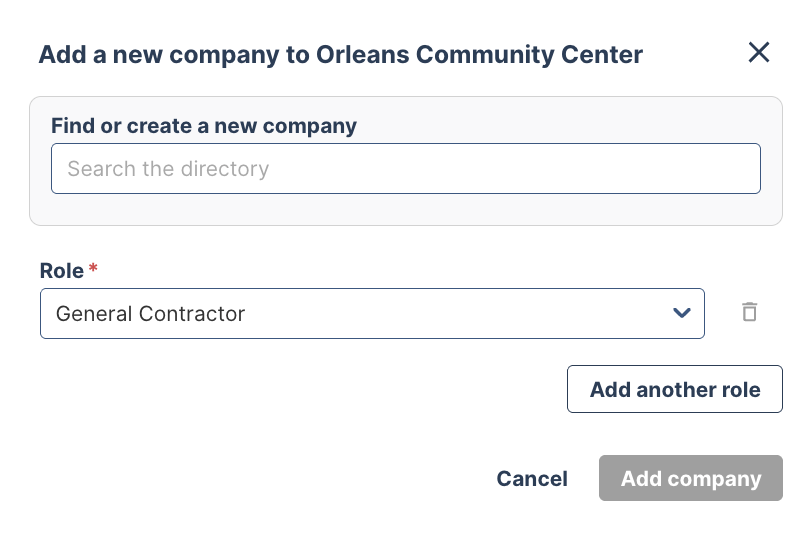Viewport: 812px width, 548px height.
Task: Submit the form via Add company
Action: click(690, 479)
